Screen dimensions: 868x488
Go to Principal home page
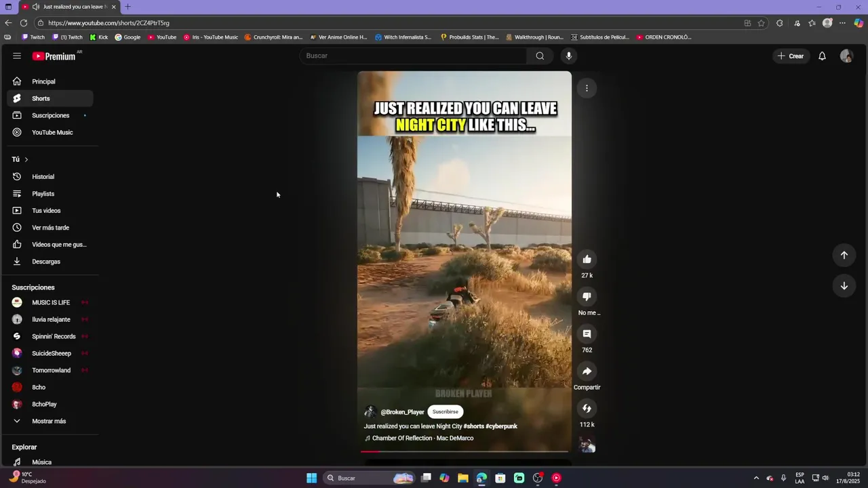pyautogui.click(x=50, y=81)
